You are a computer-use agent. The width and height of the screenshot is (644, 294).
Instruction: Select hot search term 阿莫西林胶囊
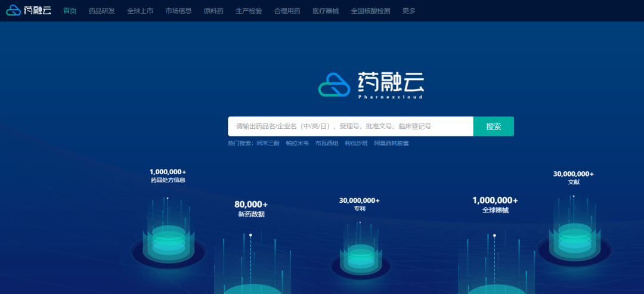click(391, 143)
